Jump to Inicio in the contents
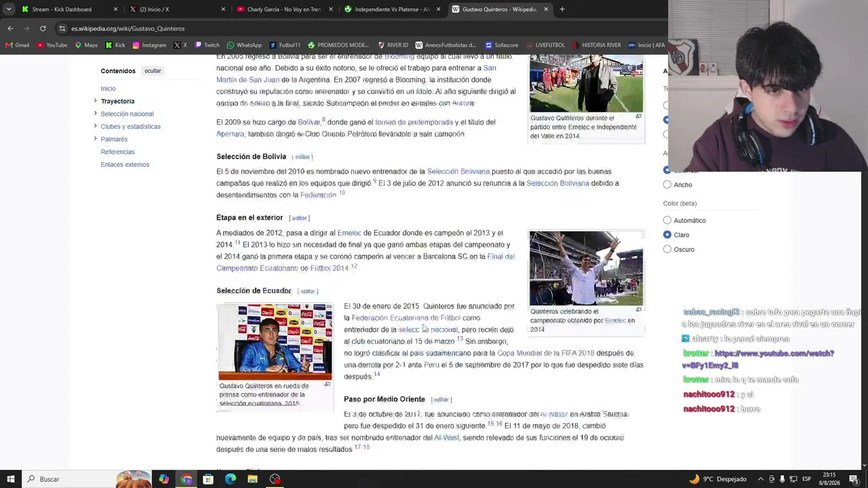Image resolution: width=868 pixels, height=488 pixels. (x=108, y=88)
